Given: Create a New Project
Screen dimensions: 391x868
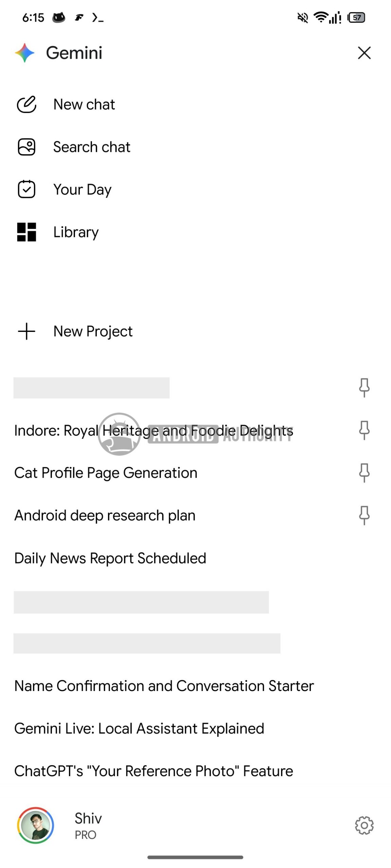Looking at the screenshot, I should pyautogui.click(x=93, y=331).
